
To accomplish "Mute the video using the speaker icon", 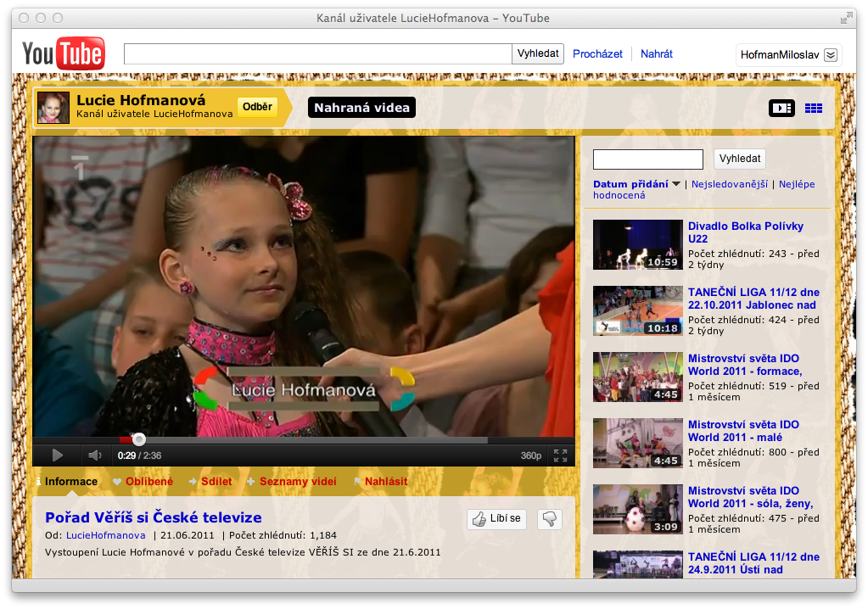I will pyautogui.click(x=95, y=455).
